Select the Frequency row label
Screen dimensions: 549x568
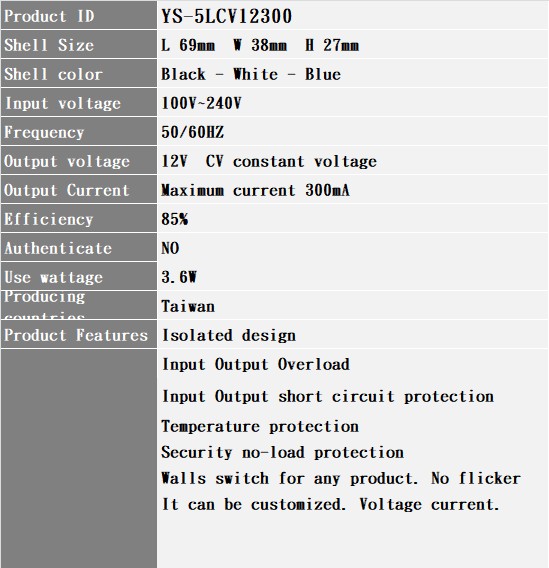tap(44, 133)
